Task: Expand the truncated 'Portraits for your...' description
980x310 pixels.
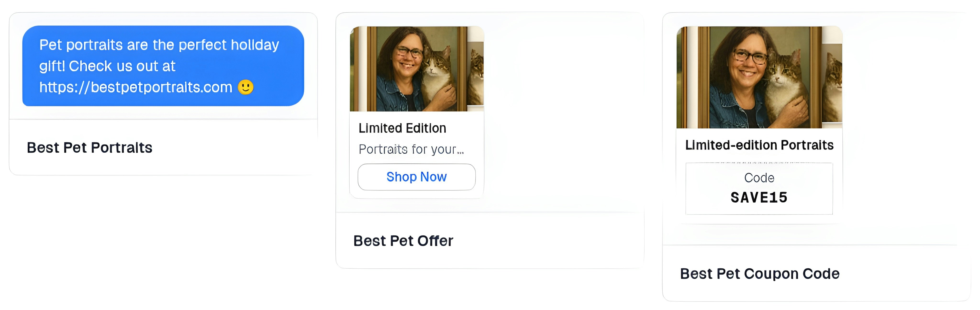Action: (411, 149)
